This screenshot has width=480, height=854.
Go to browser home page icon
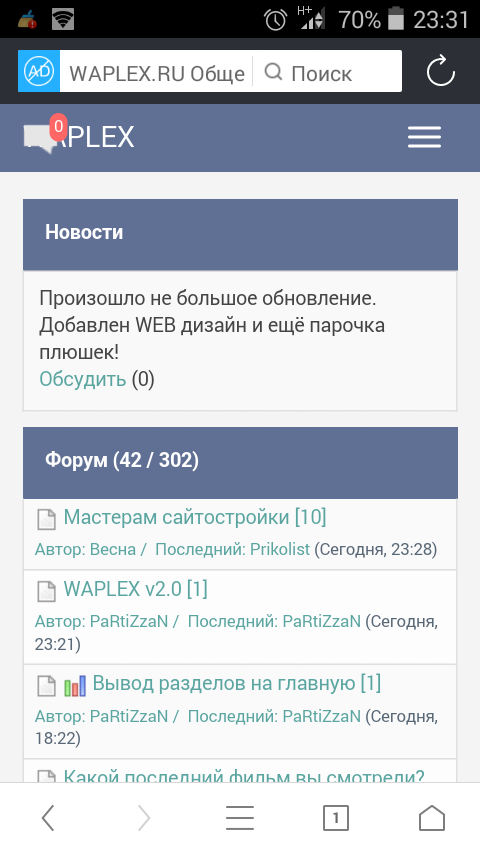[432, 818]
